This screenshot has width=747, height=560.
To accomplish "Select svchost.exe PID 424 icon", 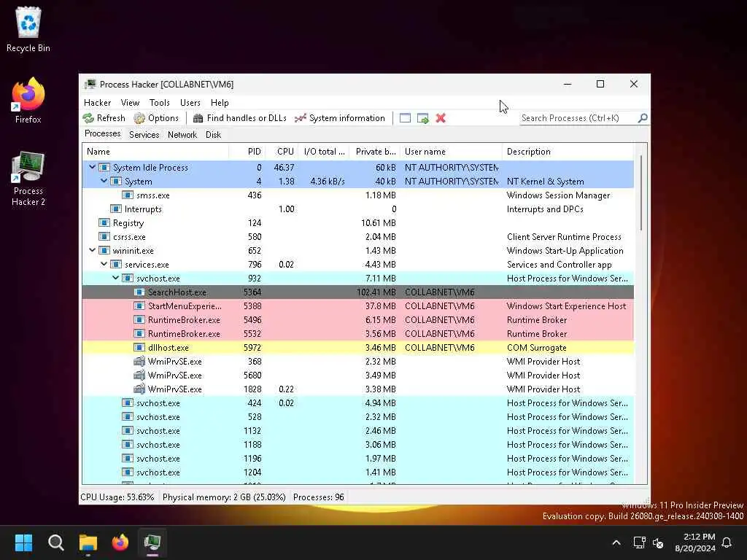I will (x=128, y=402).
